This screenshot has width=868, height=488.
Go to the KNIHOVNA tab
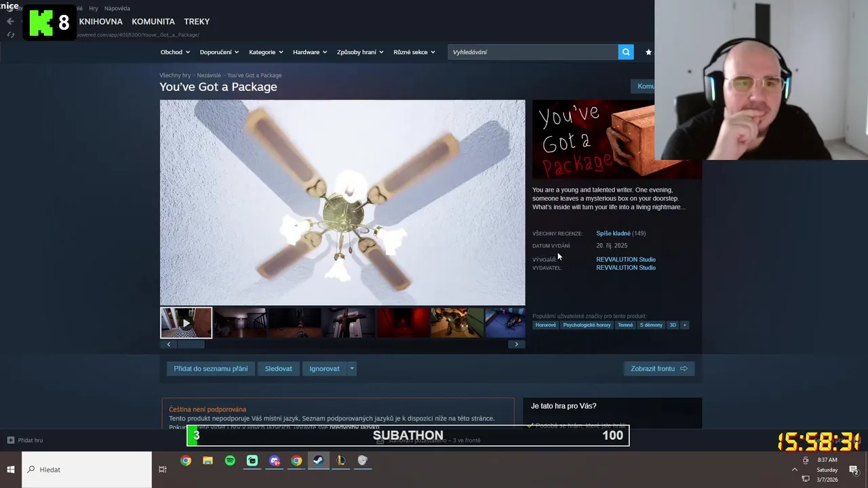pos(100,22)
